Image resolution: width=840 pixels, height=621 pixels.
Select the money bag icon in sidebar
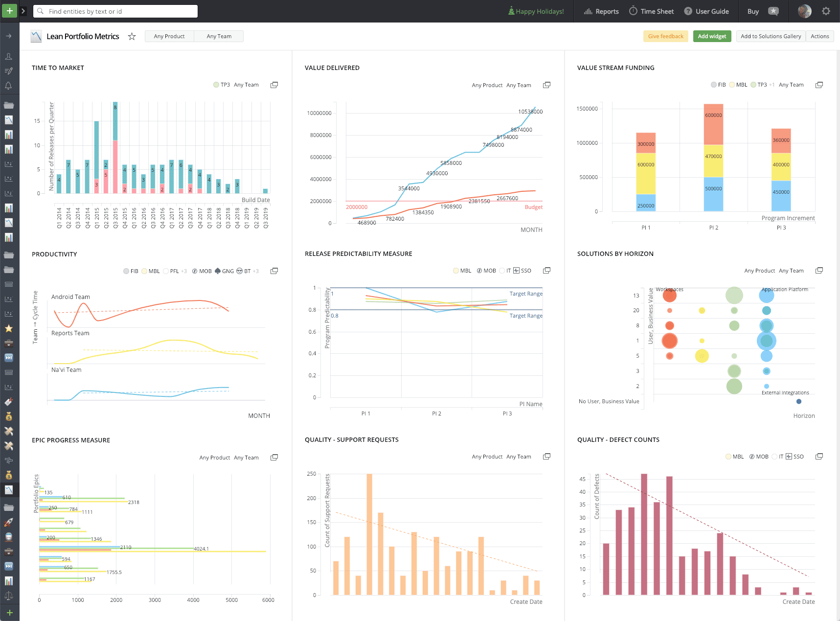click(x=9, y=417)
